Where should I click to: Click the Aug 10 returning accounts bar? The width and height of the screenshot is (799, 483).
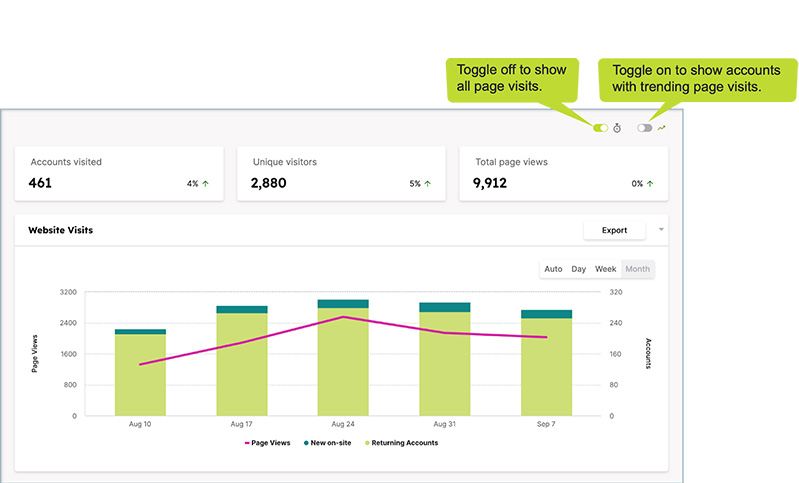(x=140, y=375)
